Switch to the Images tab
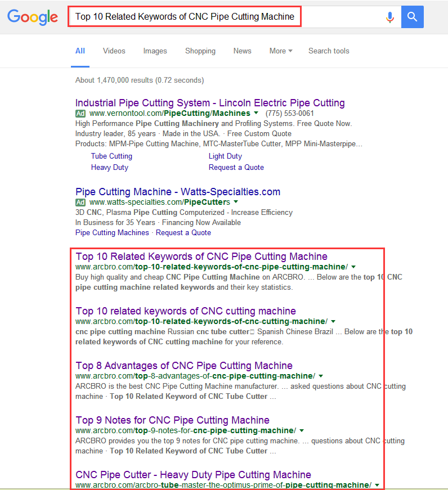This screenshot has width=448, height=490. tap(155, 51)
